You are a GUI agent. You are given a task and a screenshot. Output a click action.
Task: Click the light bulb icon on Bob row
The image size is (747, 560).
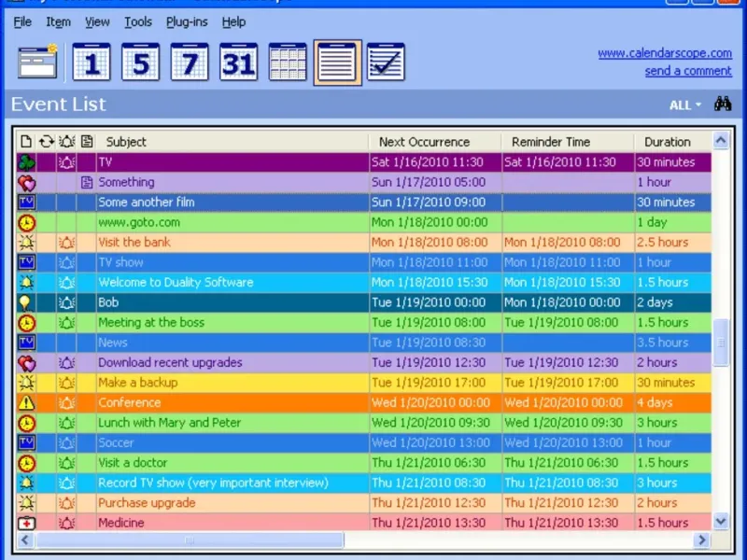[27, 302]
